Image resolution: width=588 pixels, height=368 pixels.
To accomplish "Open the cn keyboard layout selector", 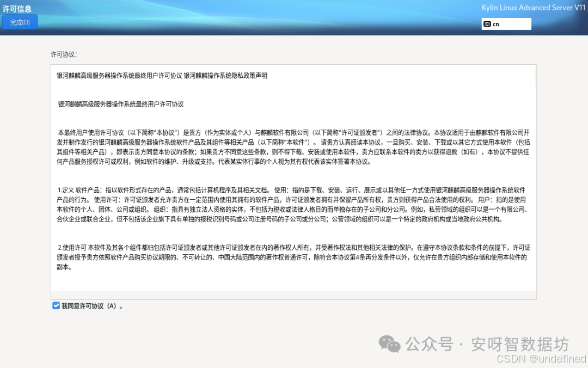I will tap(506, 24).
